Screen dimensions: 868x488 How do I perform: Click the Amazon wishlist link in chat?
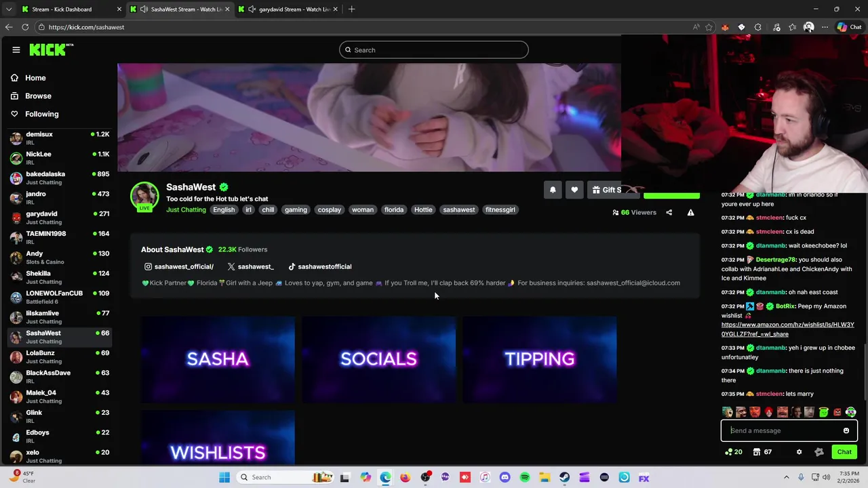tap(787, 329)
